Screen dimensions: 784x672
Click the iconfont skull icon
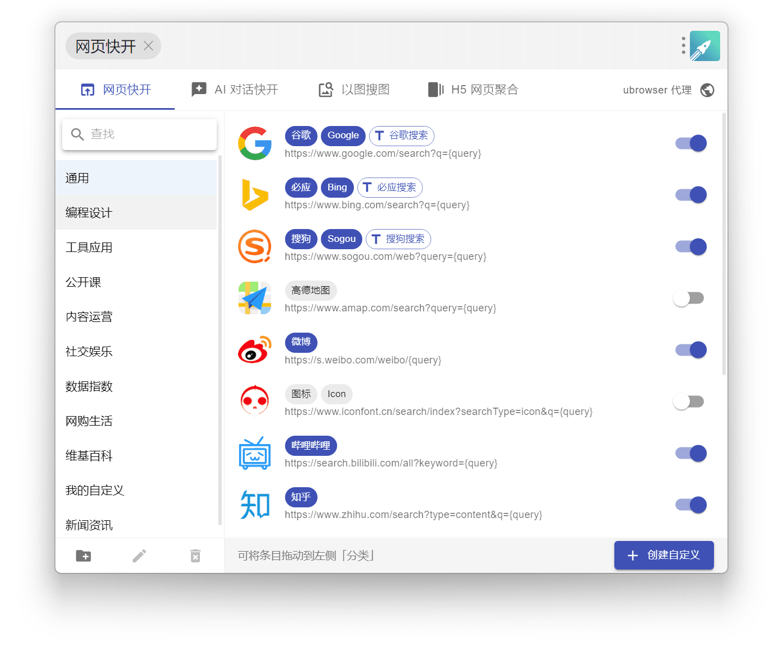pyautogui.click(x=255, y=402)
